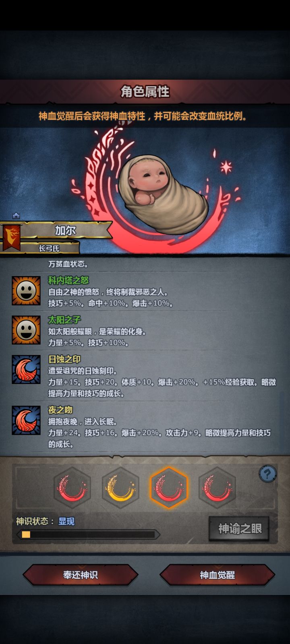
Task: Click the 长弓氏 clan label
Action: click(x=49, y=248)
